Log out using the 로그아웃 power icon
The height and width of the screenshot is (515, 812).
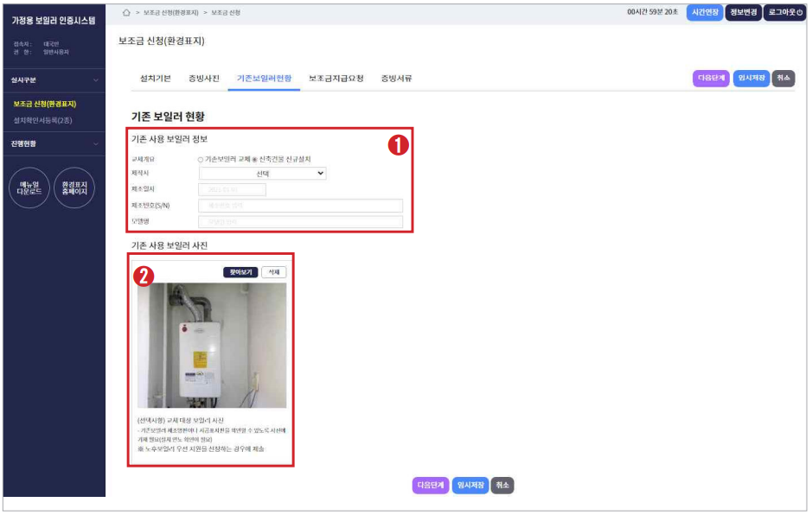point(784,14)
